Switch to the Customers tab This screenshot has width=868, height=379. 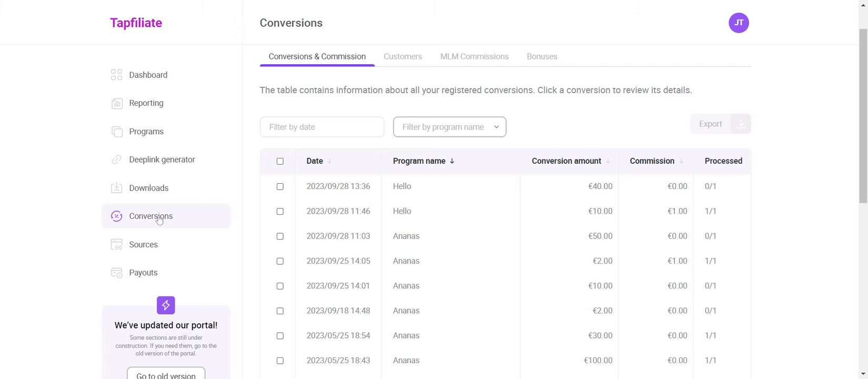coord(402,56)
